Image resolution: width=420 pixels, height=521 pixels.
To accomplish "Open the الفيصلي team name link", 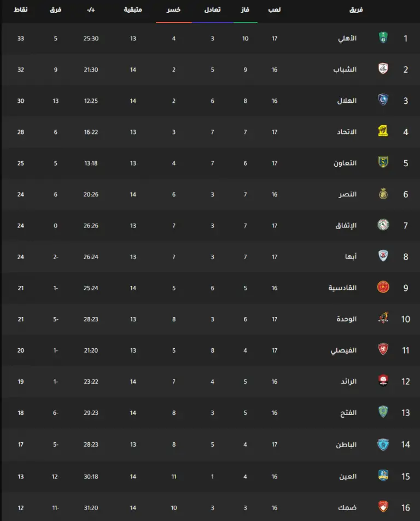I will (343, 350).
